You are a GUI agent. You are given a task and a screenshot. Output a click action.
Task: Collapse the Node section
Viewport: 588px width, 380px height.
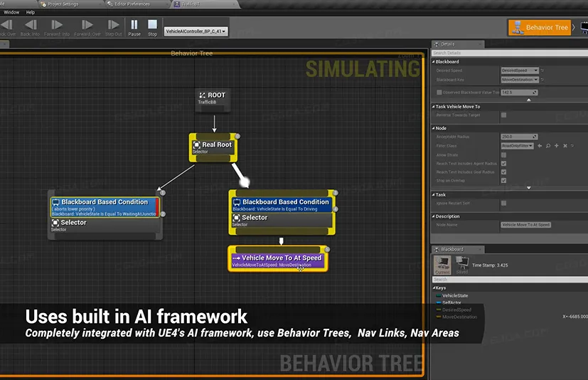(433, 128)
